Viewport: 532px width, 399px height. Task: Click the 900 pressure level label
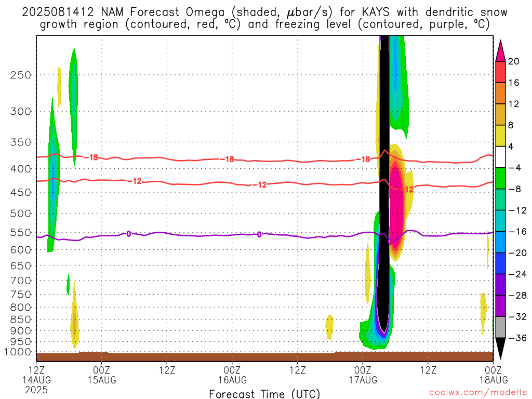click(x=21, y=331)
